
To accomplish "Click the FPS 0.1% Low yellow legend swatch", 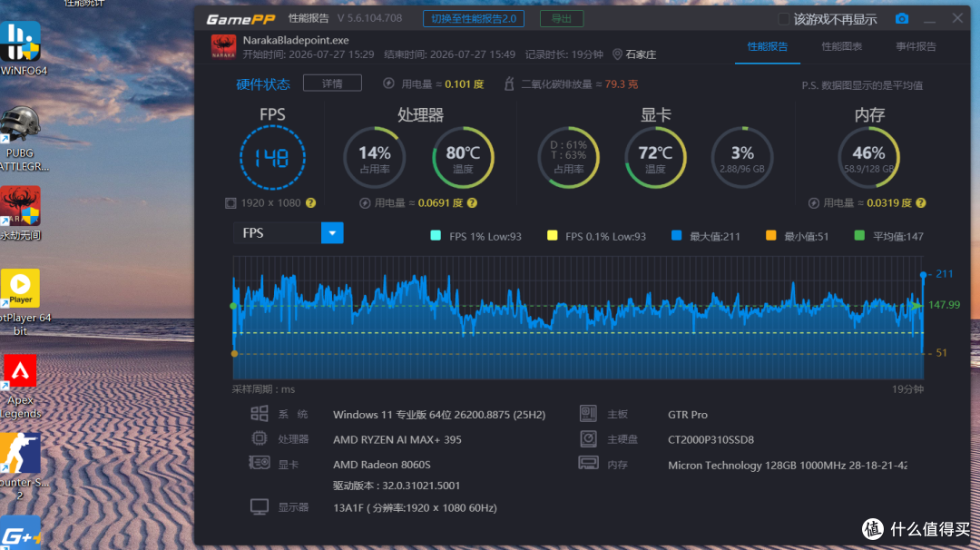I will 552,236.
